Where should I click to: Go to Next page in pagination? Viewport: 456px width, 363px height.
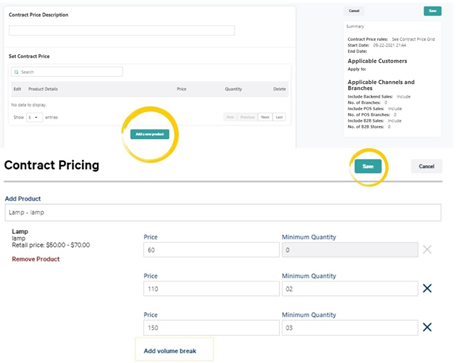pos(265,117)
